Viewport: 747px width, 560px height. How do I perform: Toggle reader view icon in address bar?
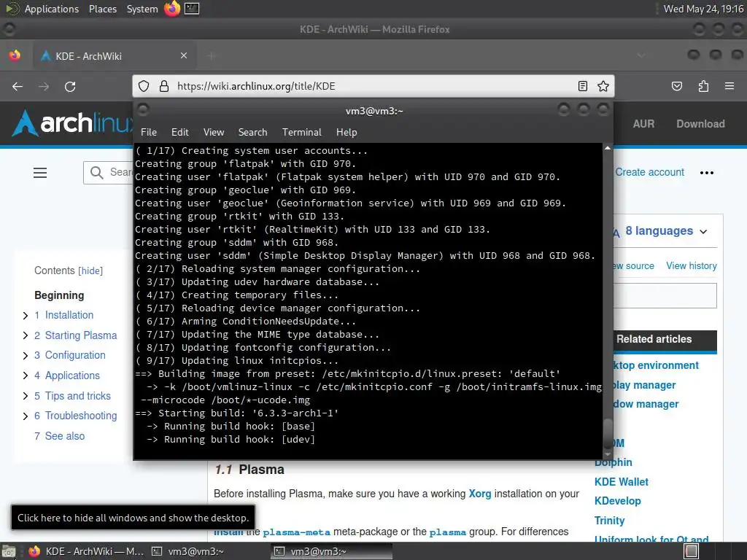[x=582, y=86]
